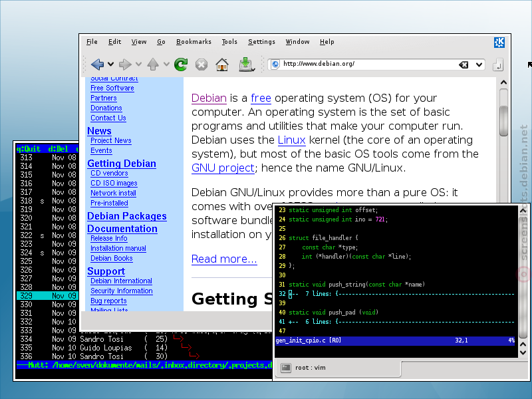Open the Installation manual link
This screenshot has height=399, width=532.
pos(118,248)
